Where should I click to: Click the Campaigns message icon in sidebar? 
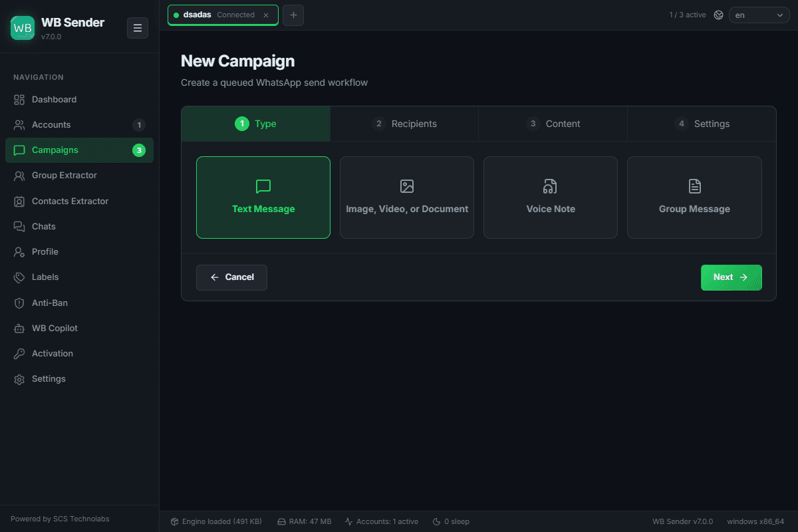[x=19, y=150]
